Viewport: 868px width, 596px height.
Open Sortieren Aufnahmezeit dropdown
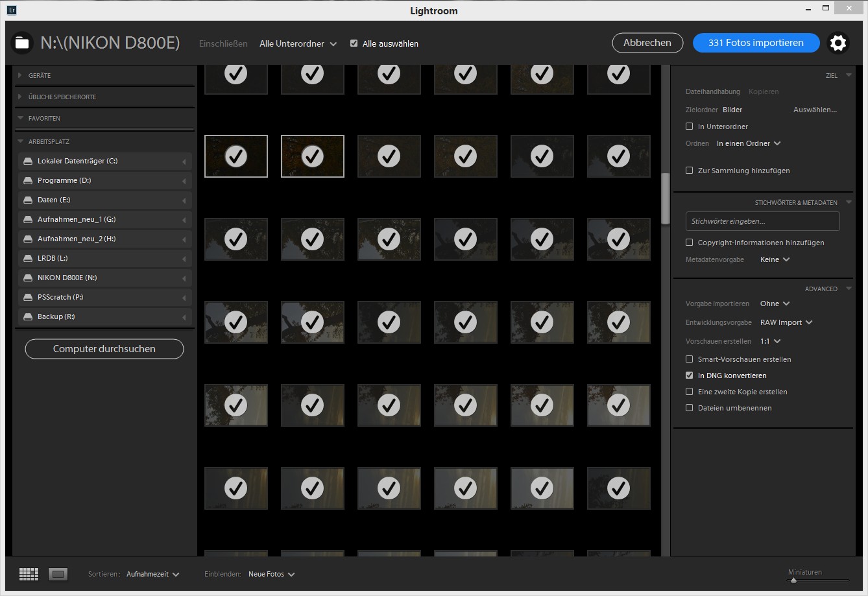point(152,574)
